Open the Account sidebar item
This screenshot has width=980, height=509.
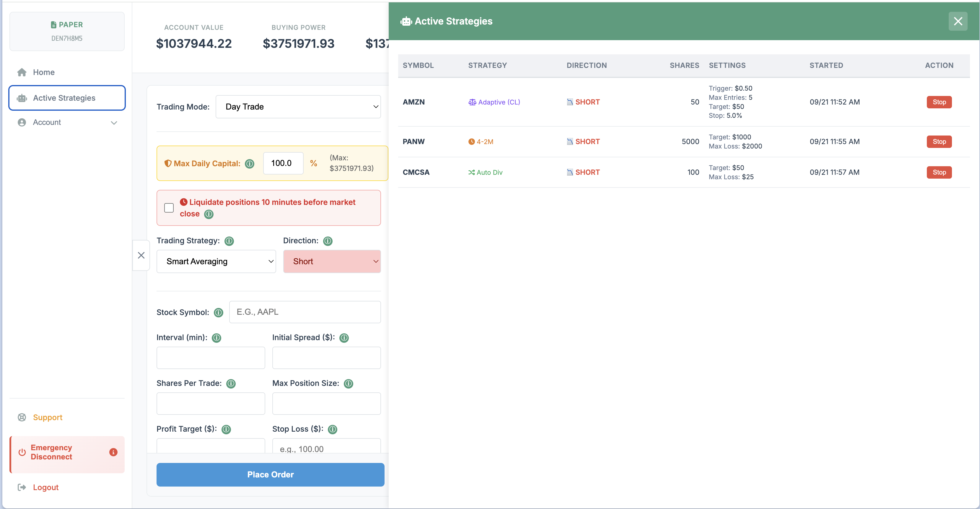click(x=67, y=123)
